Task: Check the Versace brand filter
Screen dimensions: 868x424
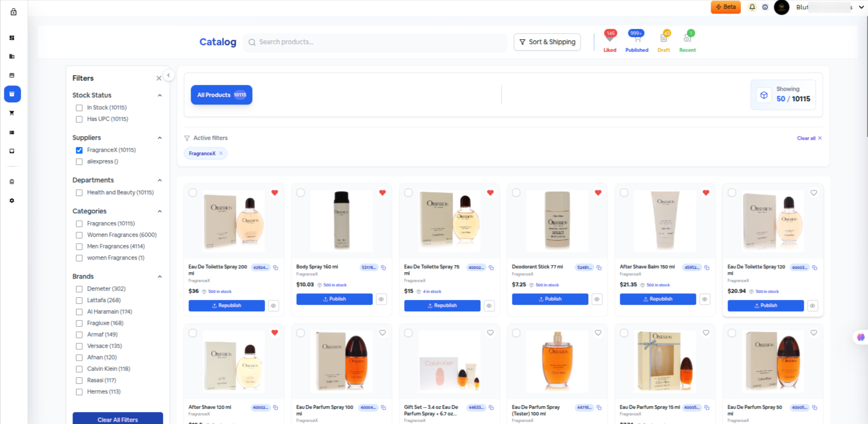Action: [x=80, y=346]
